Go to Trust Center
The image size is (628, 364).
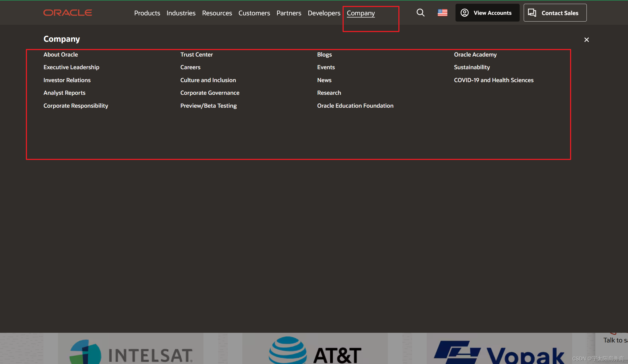tap(196, 54)
